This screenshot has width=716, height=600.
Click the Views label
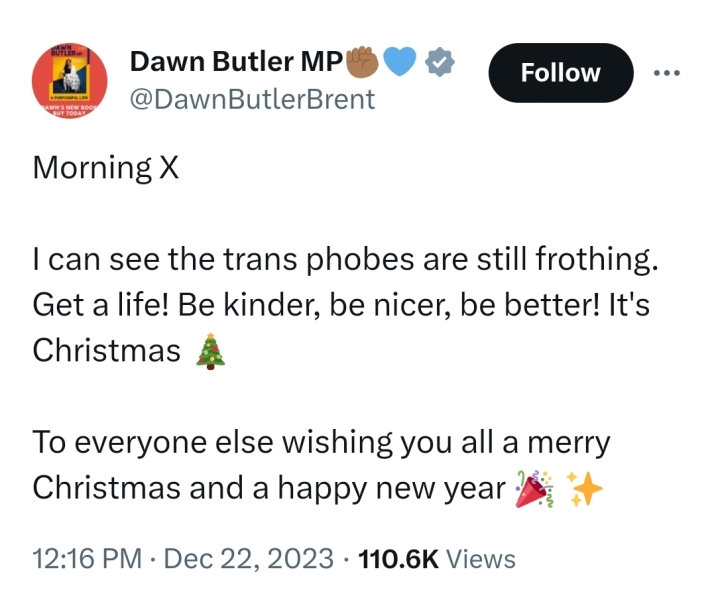[x=481, y=558]
